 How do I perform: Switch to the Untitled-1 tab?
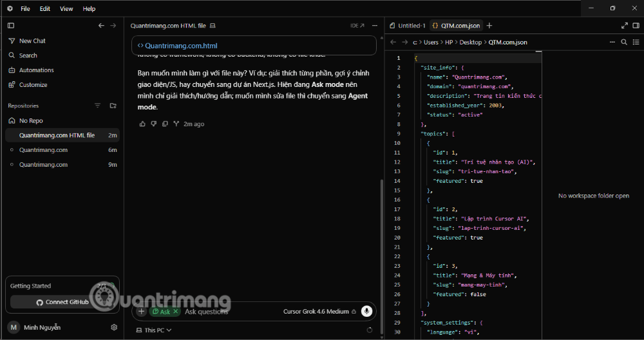(x=408, y=26)
